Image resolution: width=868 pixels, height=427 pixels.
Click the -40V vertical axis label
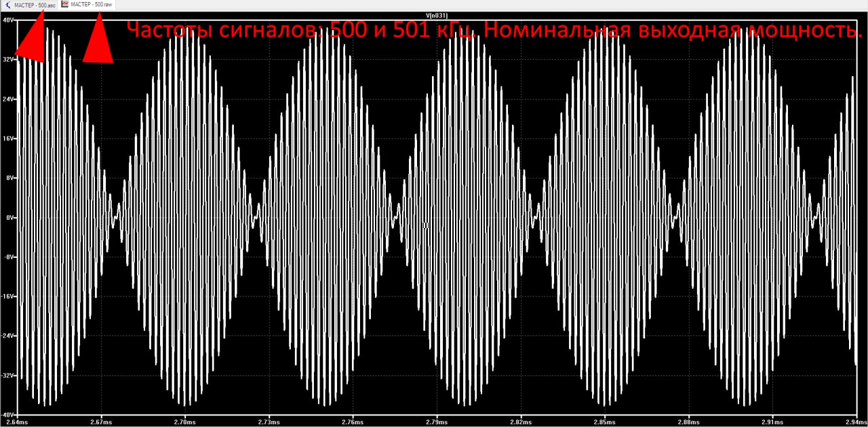click(7, 414)
